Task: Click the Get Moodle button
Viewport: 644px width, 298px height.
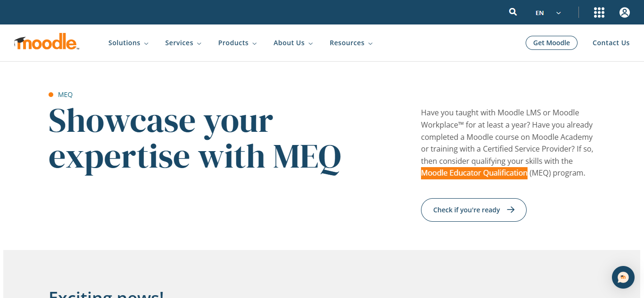Action: [x=551, y=43]
